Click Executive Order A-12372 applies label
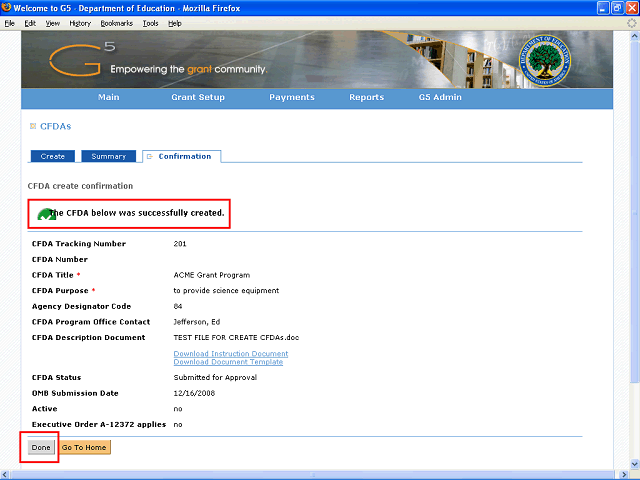Viewport: 640px width, 480px height. 99,424
